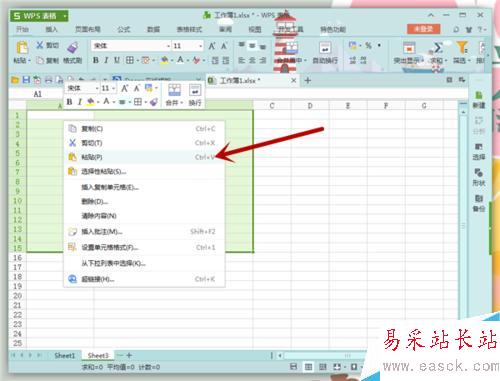Viewport: 500px width, 381px height.
Task: Open a new document tab with plus
Action: tap(308, 80)
